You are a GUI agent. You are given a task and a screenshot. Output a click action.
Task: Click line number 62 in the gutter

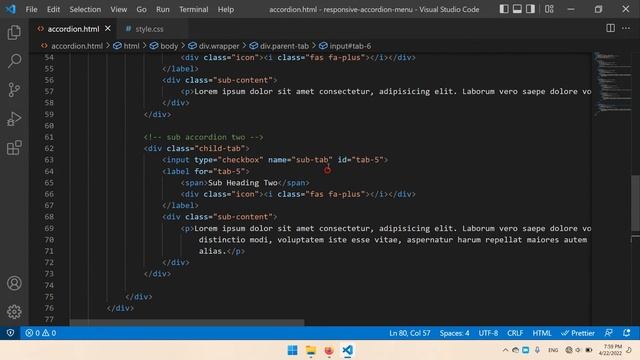point(49,148)
